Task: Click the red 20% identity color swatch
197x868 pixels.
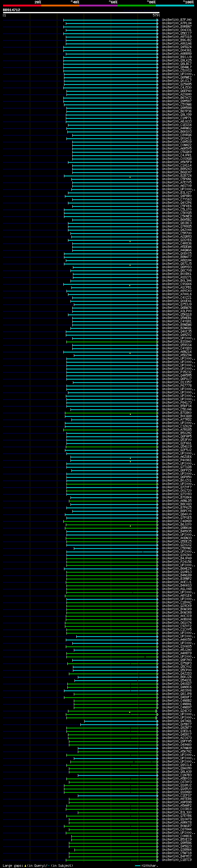Action: point(22,6)
